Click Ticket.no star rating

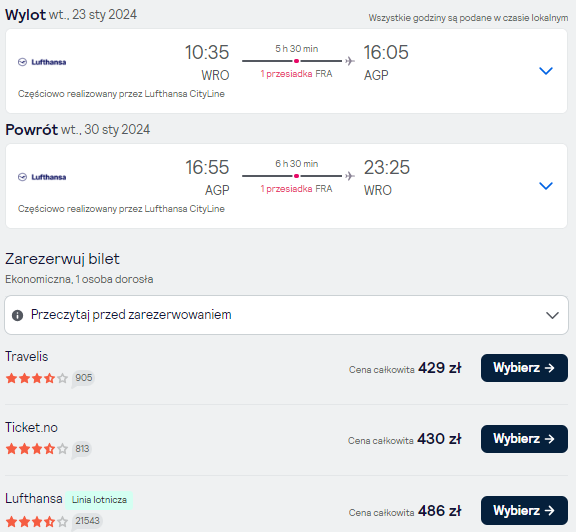coord(37,449)
